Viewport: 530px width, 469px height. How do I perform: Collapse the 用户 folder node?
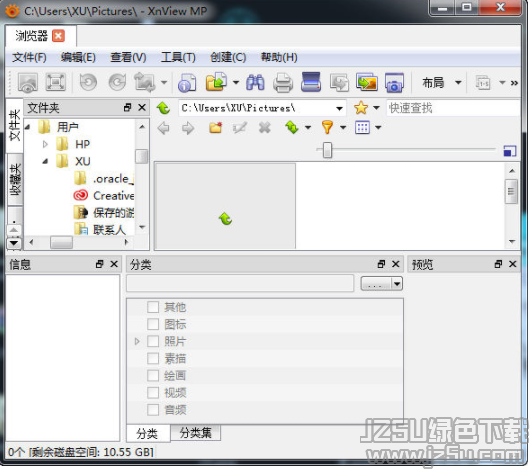click(x=28, y=127)
